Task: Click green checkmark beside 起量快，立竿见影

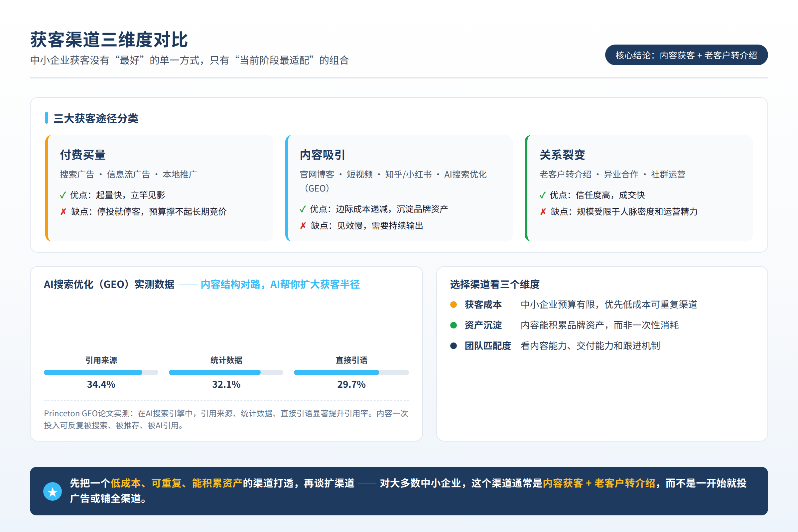Action: (63, 195)
